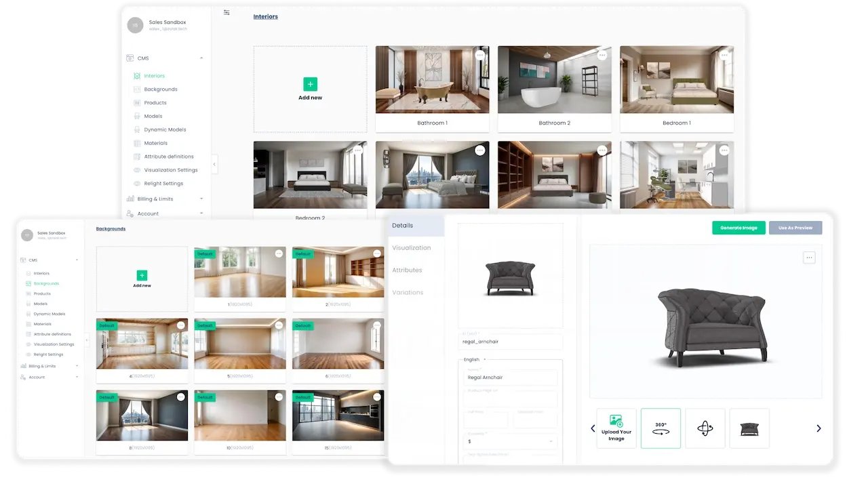This screenshot has height=488, width=868.
Task: Collapse sidebar with handle in Backgrounds window
Action: pyautogui.click(x=86, y=340)
